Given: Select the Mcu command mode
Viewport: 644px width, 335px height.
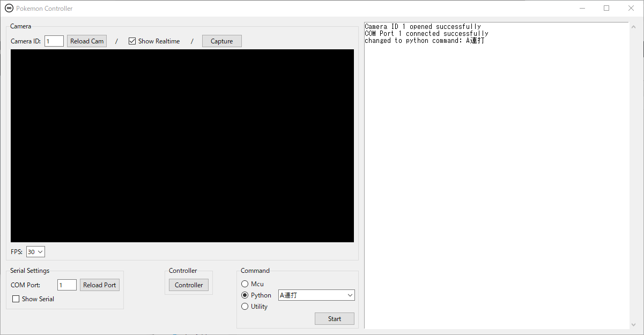Looking at the screenshot, I should coord(245,284).
